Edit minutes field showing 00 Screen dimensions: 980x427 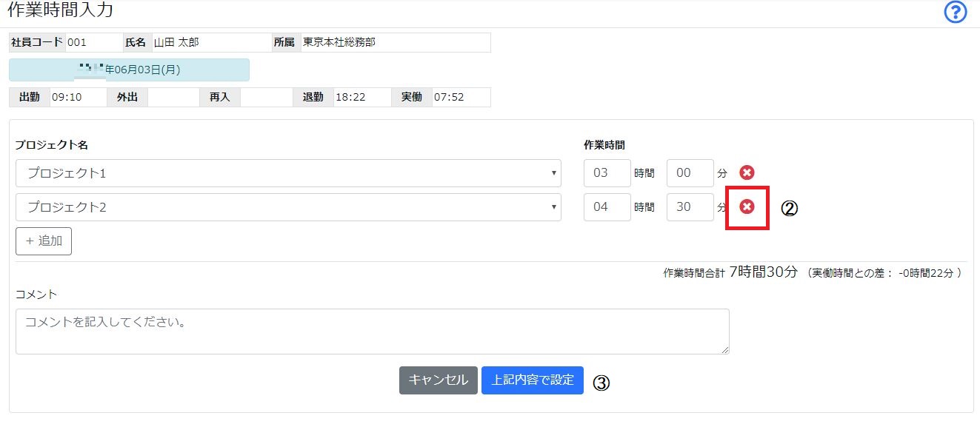coord(690,173)
